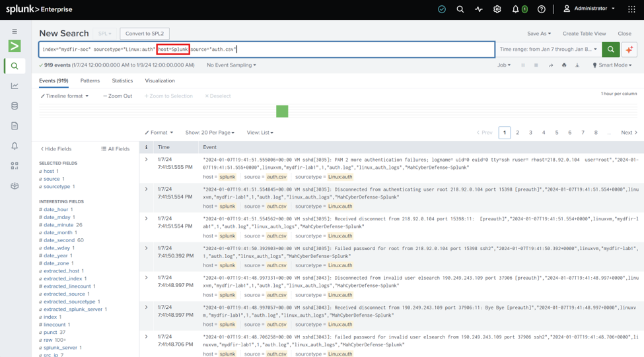The width and height of the screenshot is (644, 357).
Task: Print the search results with the printer icon
Action: (x=564, y=65)
